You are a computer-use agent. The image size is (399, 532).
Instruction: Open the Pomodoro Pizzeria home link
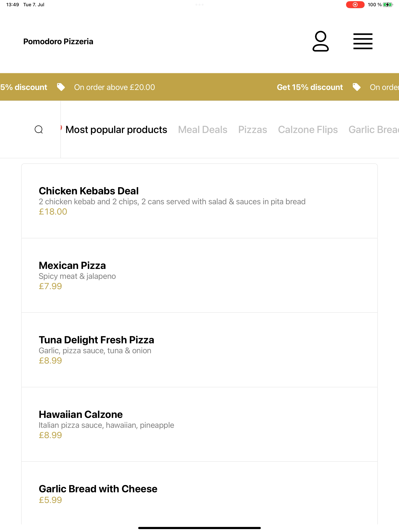(58, 41)
